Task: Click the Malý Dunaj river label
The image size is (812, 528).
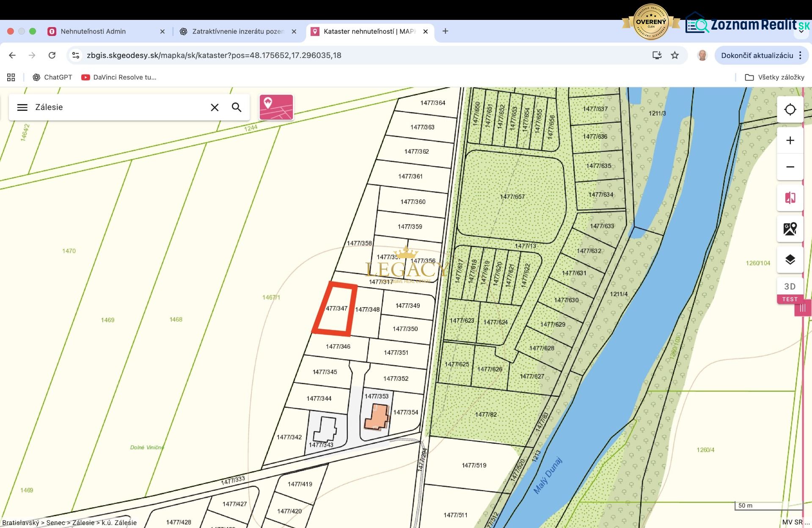Action: (548, 476)
